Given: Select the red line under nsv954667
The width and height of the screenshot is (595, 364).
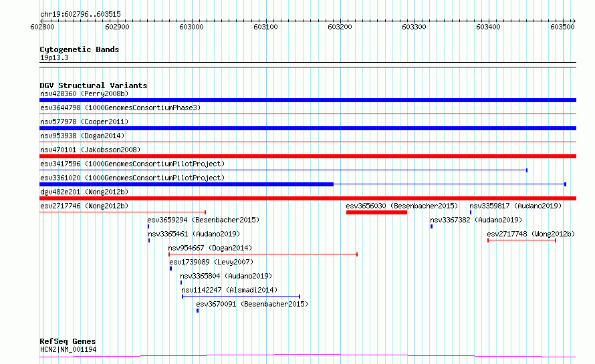Looking at the screenshot, I should coord(263,254).
